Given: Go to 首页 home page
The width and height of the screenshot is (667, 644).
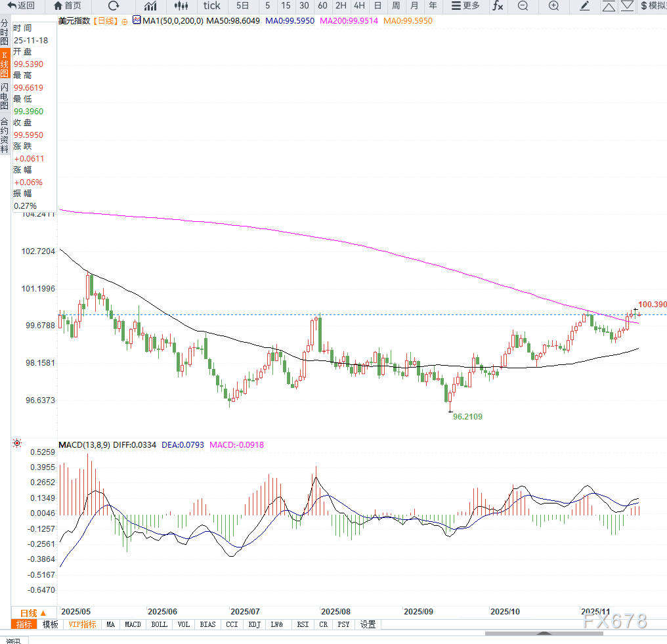Looking at the screenshot, I should point(68,6).
